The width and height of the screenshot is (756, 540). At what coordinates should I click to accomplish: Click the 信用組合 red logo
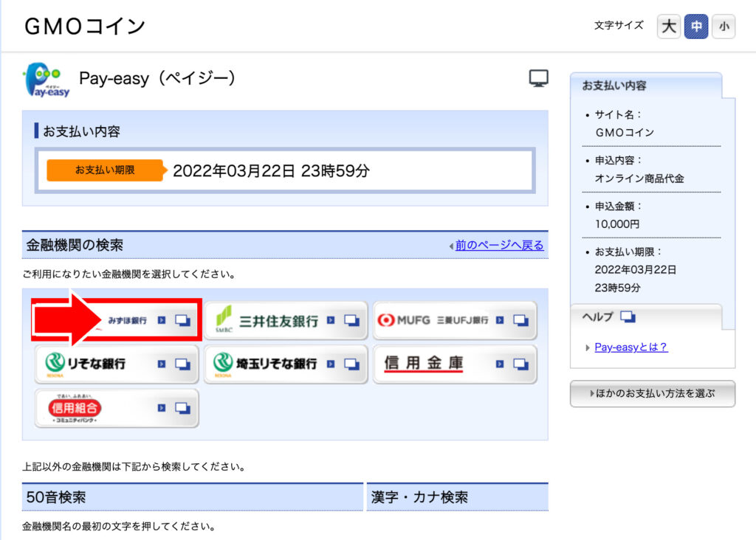point(75,409)
